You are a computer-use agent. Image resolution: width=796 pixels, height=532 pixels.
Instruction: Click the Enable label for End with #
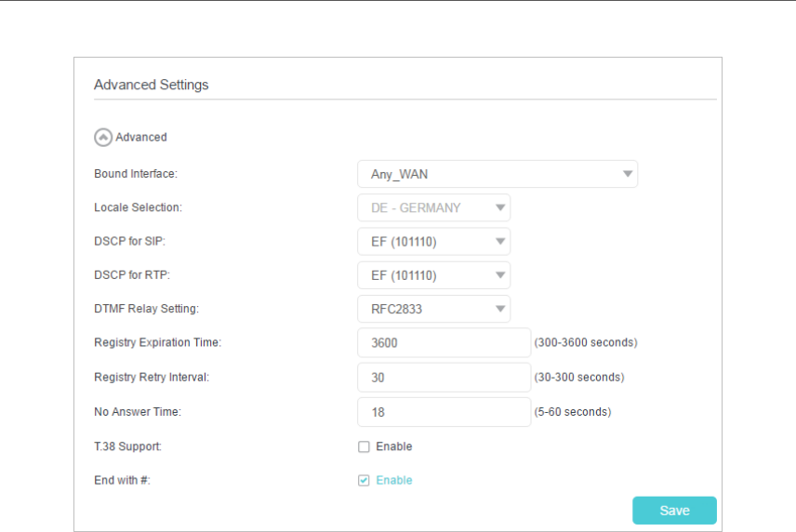pyautogui.click(x=394, y=481)
